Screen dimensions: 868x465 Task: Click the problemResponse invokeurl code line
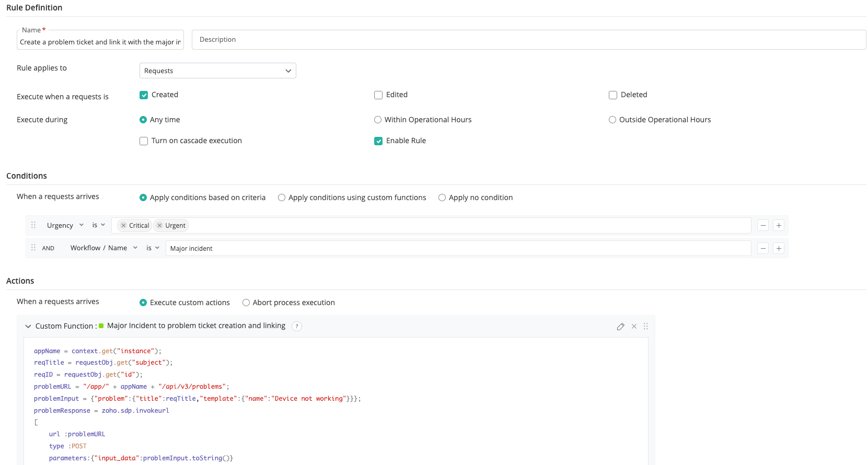[x=101, y=411]
